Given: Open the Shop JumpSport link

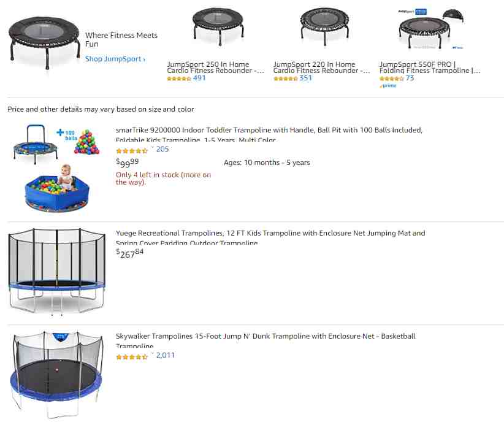Looking at the screenshot, I should click(115, 59).
